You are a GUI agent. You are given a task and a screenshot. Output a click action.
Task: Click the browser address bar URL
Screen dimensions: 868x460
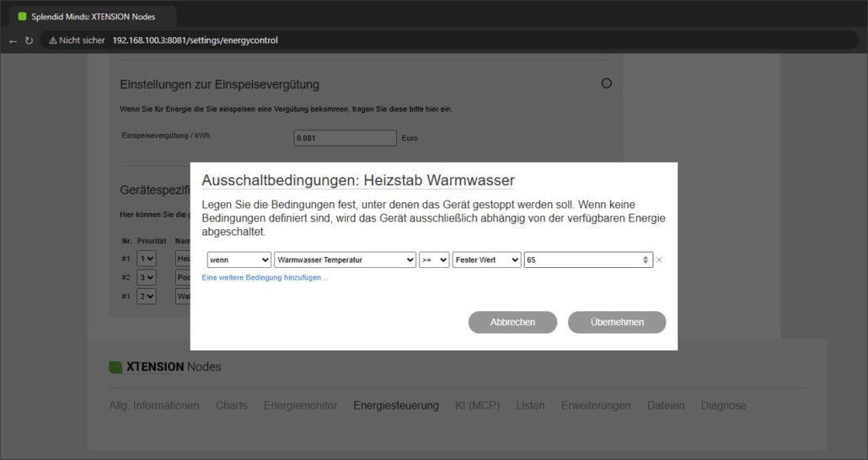click(196, 40)
